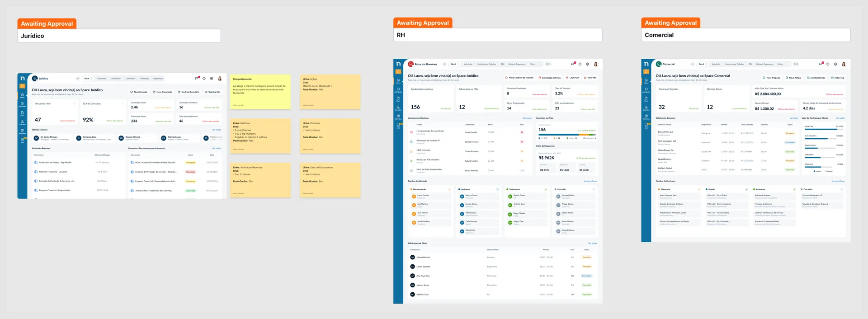868x319 pixels.
Task: Select Awaiting Approval label above Jurídico
Action: [x=47, y=23]
